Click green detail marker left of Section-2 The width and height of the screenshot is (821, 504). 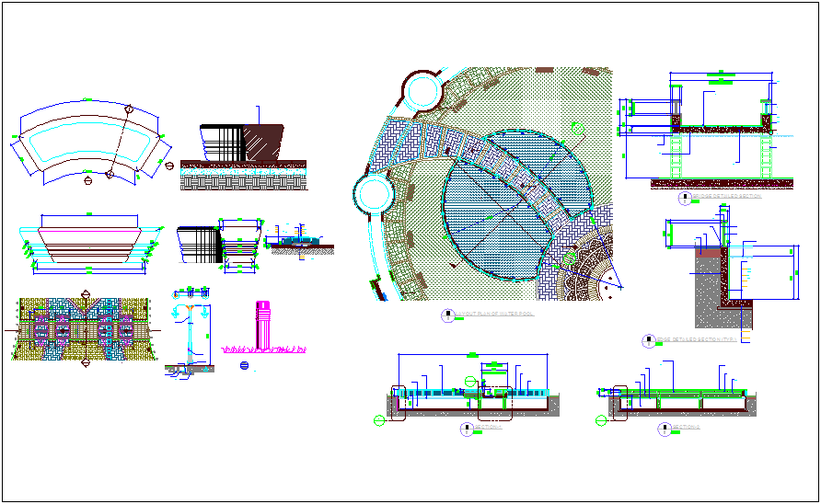(x=601, y=419)
